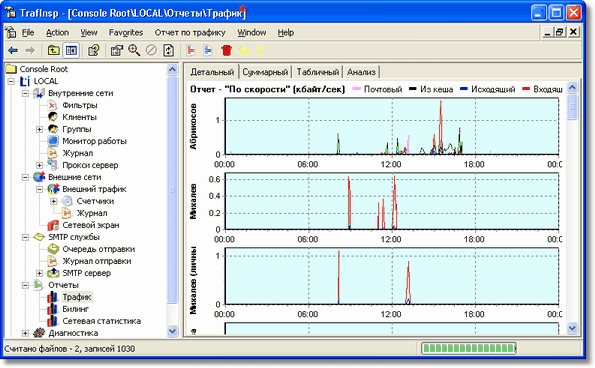Click the refresh page icon in toolbar

pos(168,50)
